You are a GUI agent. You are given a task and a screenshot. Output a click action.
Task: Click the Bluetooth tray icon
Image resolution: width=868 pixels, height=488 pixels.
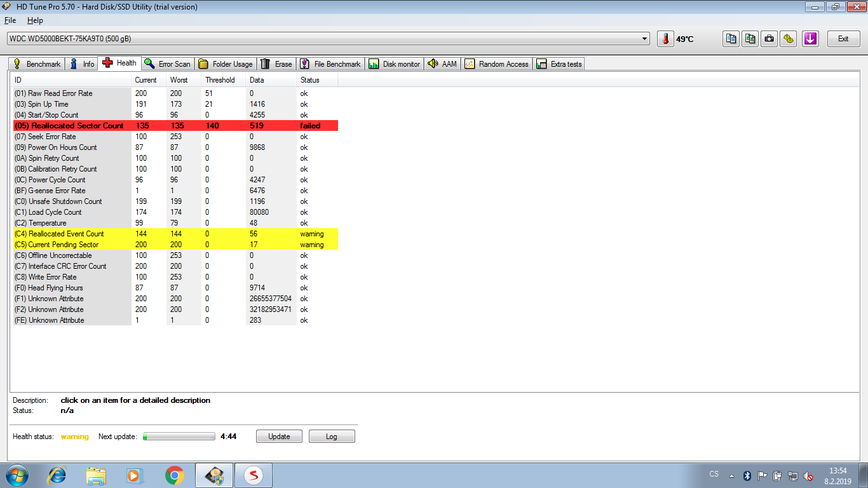[x=747, y=475]
